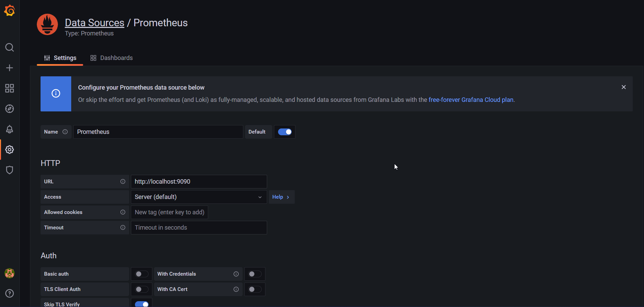Switch to the Dashboards tab
The width and height of the screenshot is (644, 307).
[111, 58]
